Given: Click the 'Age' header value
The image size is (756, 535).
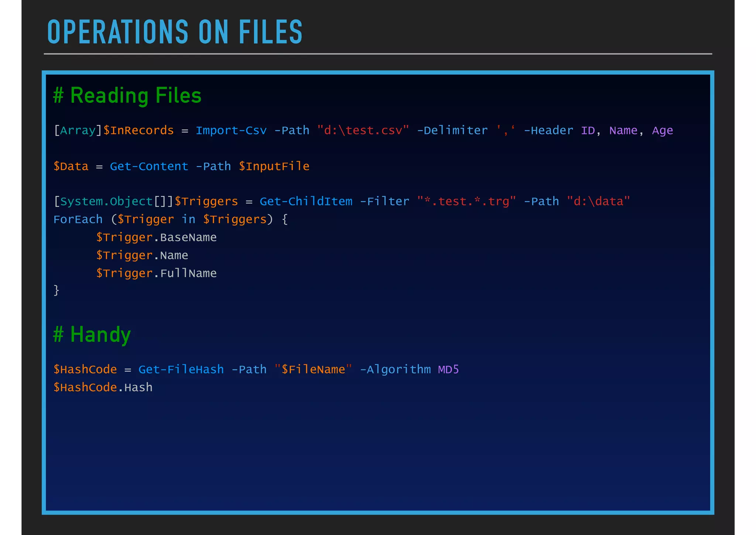Looking at the screenshot, I should 663,131.
